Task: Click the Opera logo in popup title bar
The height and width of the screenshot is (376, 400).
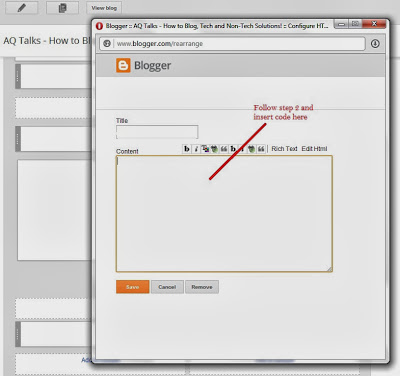Action: tap(99, 26)
